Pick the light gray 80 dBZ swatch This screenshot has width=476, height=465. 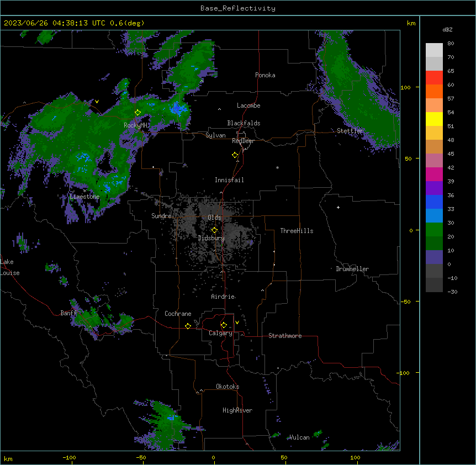click(434, 50)
